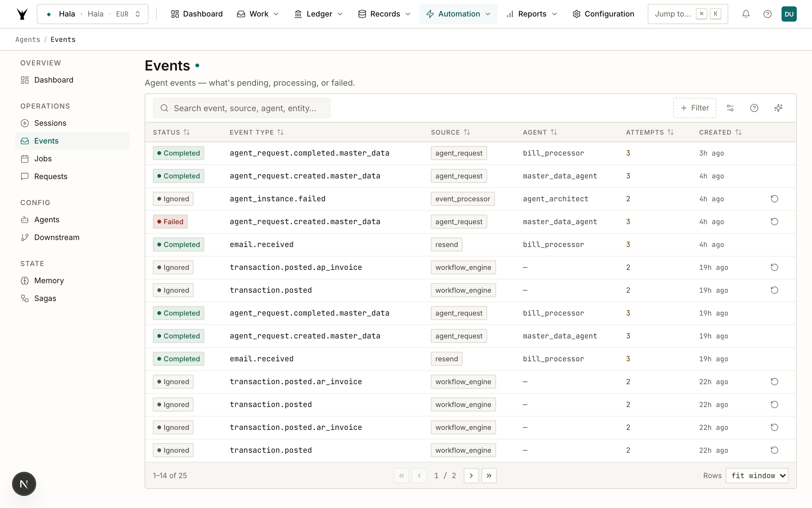Retry the agent_instance.failed event
The width and height of the screenshot is (812, 508).
(775, 199)
